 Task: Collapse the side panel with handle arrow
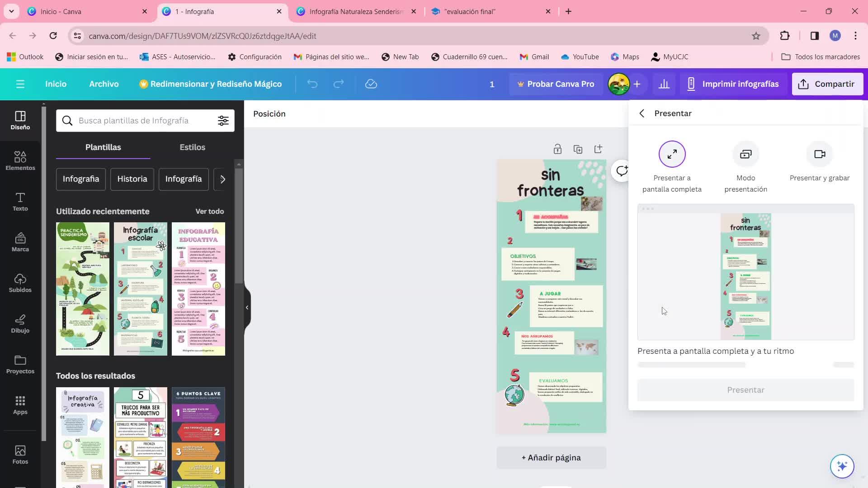247,307
